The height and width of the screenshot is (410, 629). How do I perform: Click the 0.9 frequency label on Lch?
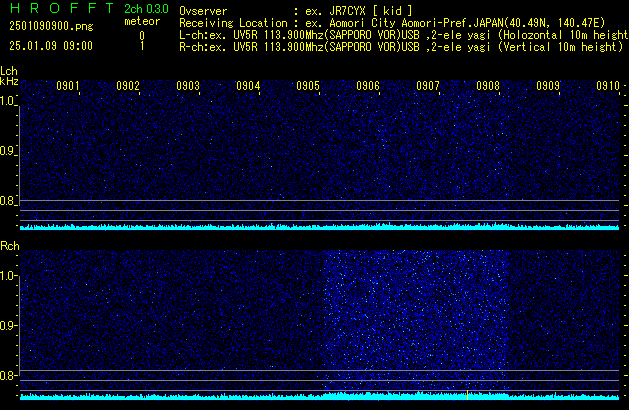[7, 151]
